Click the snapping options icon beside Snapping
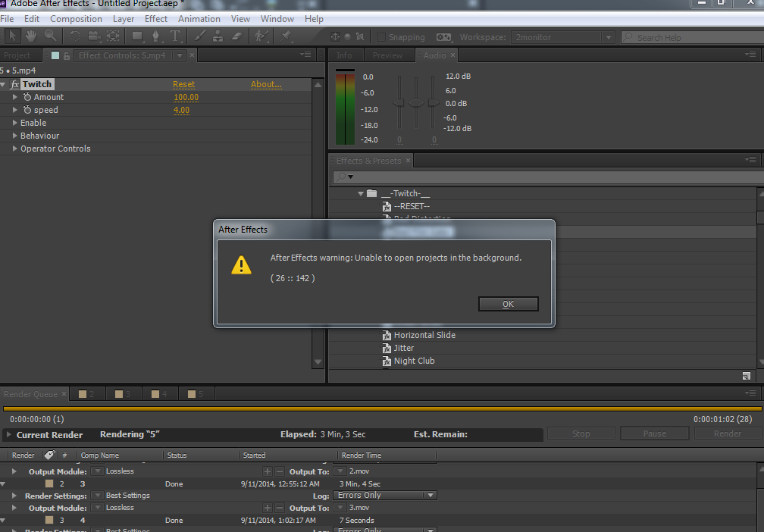Viewport: 764px width, 532px height. pos(444,38)
